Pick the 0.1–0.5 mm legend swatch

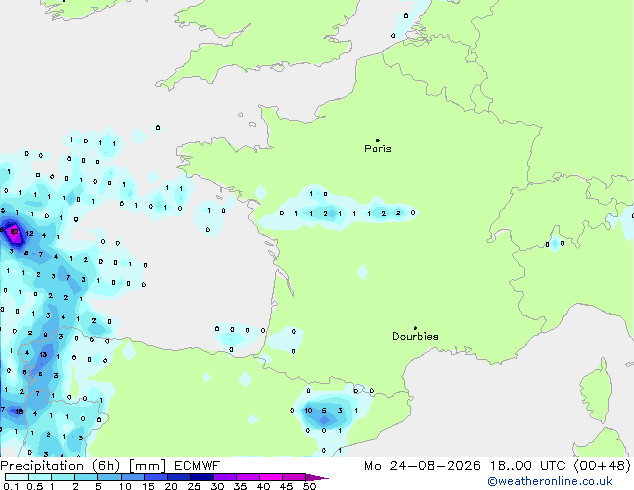17,477
